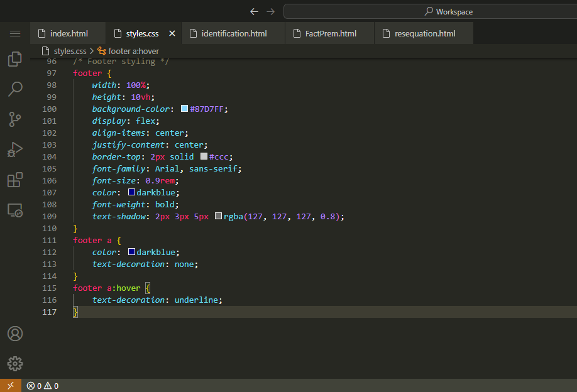Toggle the hamburger application menu
This screenshot has height=392, width=577.
click(15, 33)
